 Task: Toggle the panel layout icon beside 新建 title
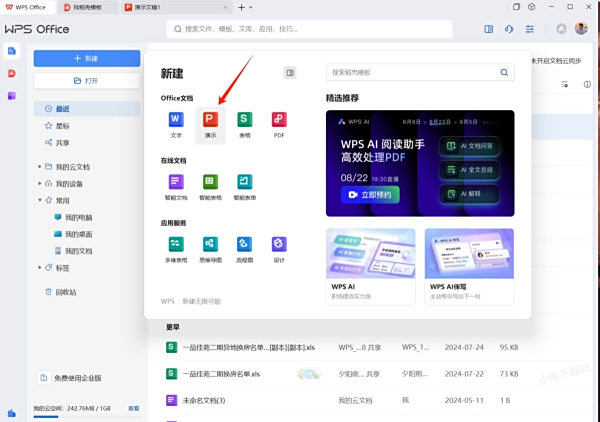(x=290, y=72)
